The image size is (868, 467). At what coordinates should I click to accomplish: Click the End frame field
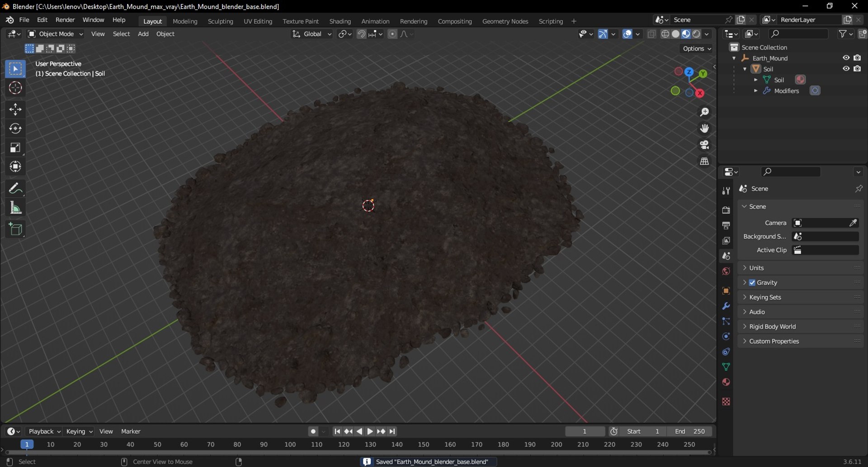coord(690,432)
